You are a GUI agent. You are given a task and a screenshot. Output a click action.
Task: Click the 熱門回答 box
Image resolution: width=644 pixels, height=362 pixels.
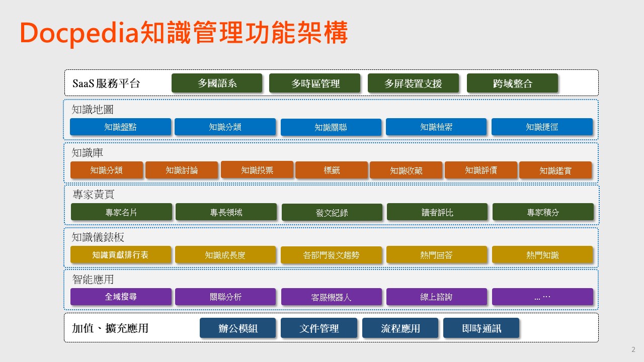coord(437,254)
